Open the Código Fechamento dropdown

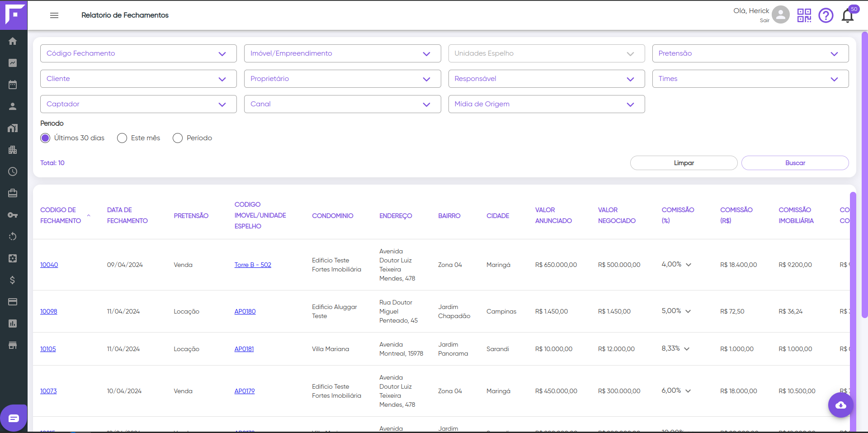click(138, 53)
